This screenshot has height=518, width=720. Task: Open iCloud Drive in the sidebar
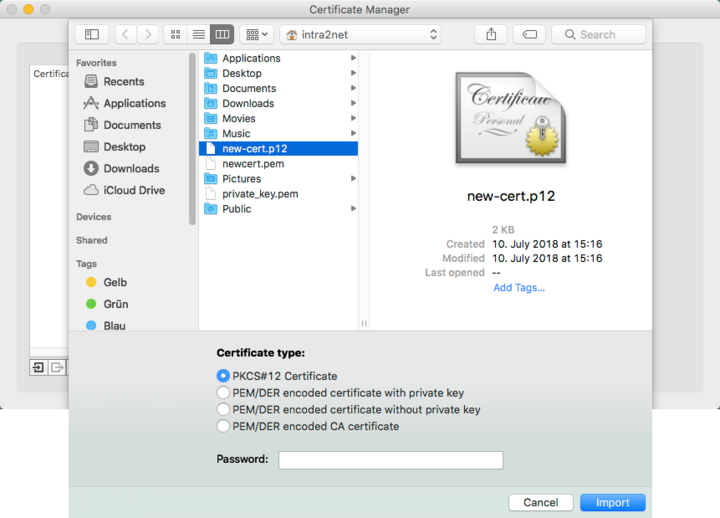(124, 190)
